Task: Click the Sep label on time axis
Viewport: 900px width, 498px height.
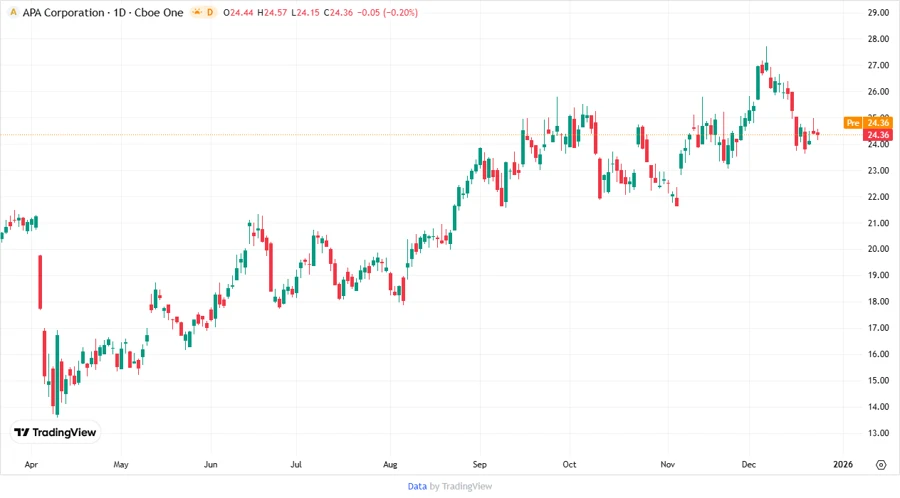Action: (x=480, y=465)
